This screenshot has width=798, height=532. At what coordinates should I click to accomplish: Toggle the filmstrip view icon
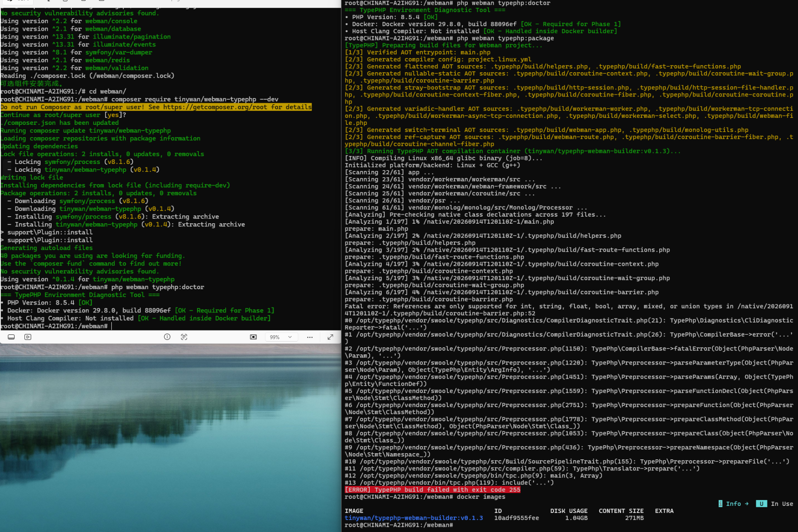click(12, 337)
